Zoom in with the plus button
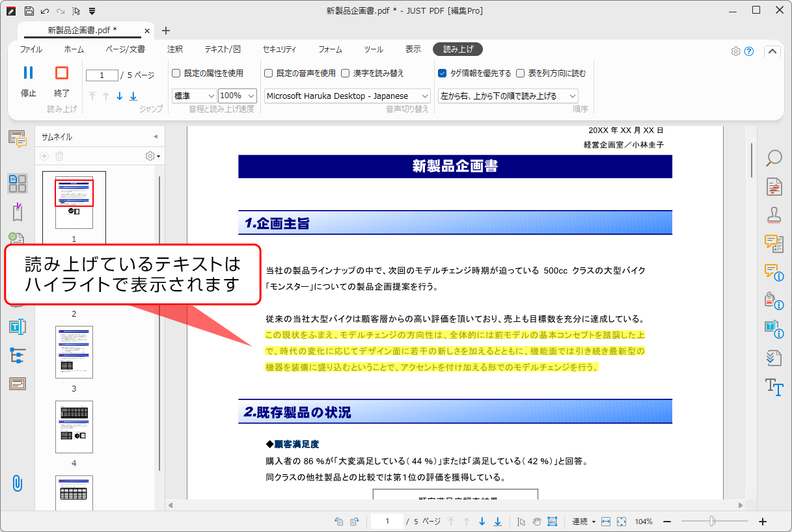 (763, 522)
